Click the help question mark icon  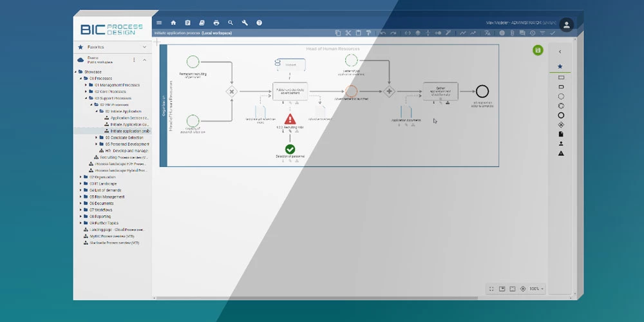pyautogui.click(x=259, y=23)
